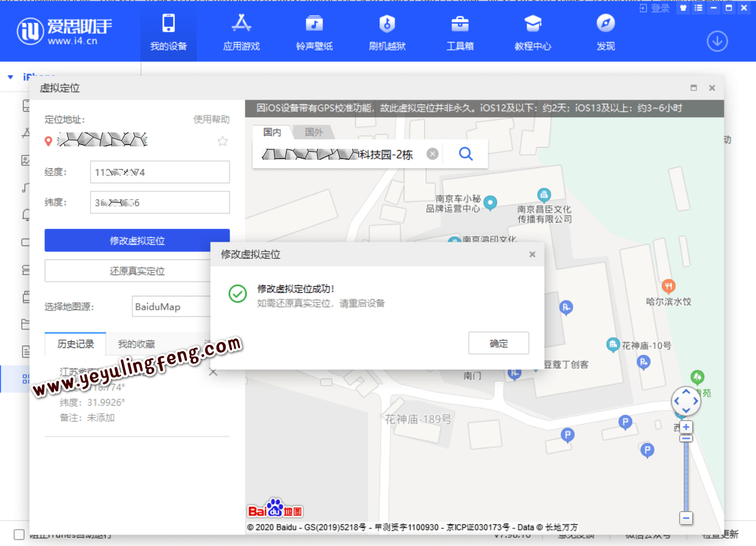The height and width of the screenshot is (546, 756).
Task: Click the favorite star next to the address
Action: (223, 141)
